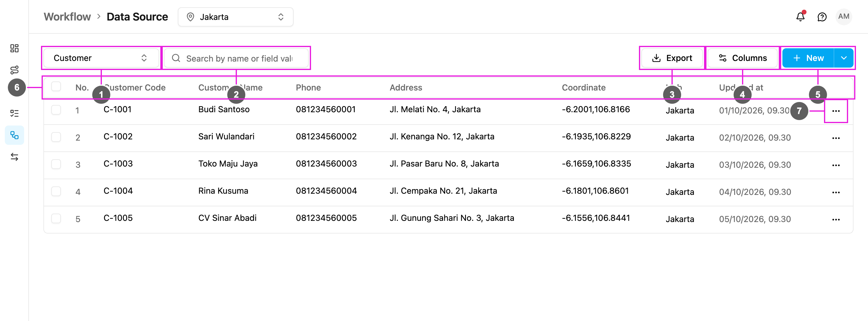Click phone number 081234560001

pos(325,109)
